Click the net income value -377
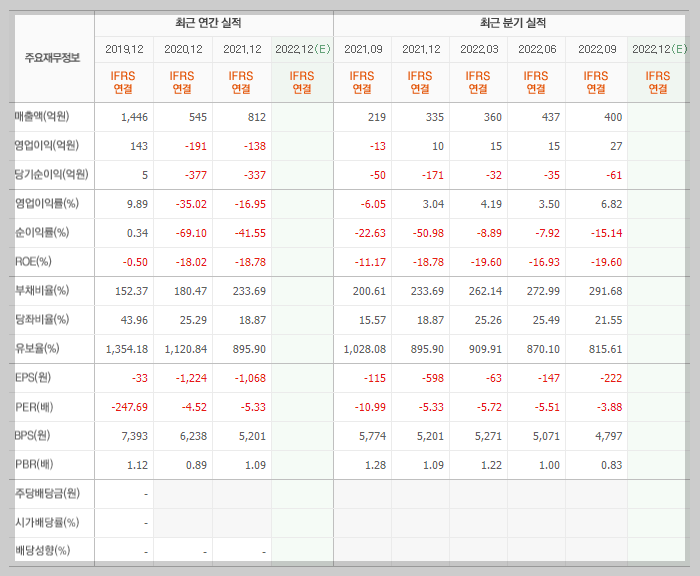Image resolution: width=700 pixels, height=576 pixels. coord(196,175)
